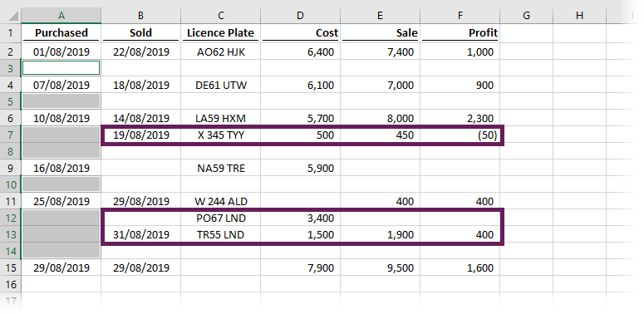This screenshot has width=644, height=314.
Task: Select cost value 6,100
Action: [300, 85]
